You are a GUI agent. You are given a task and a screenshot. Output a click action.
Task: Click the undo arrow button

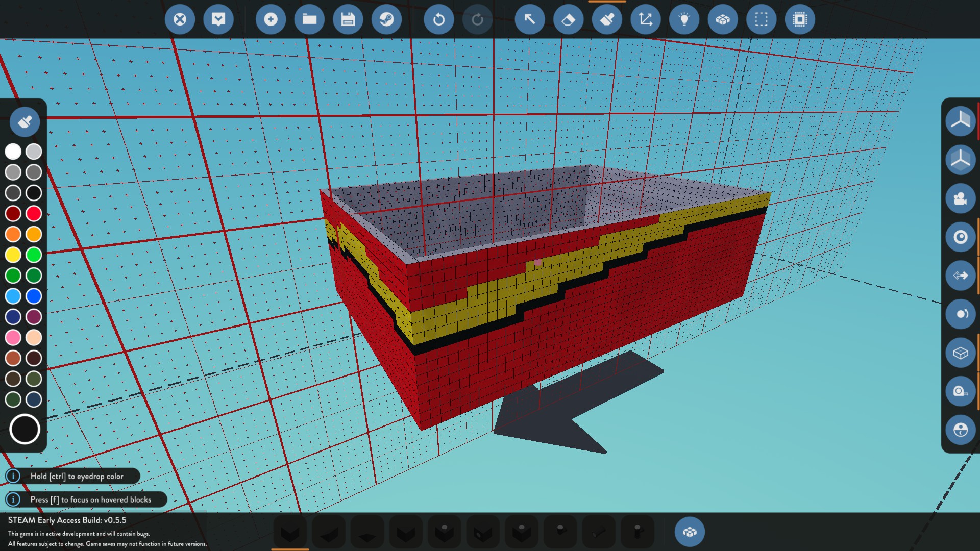(x=438, y=20)
